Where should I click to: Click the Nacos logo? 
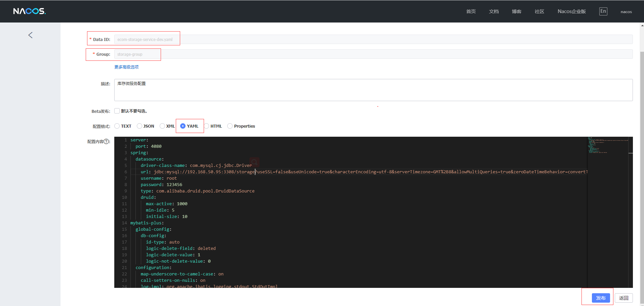29,11
